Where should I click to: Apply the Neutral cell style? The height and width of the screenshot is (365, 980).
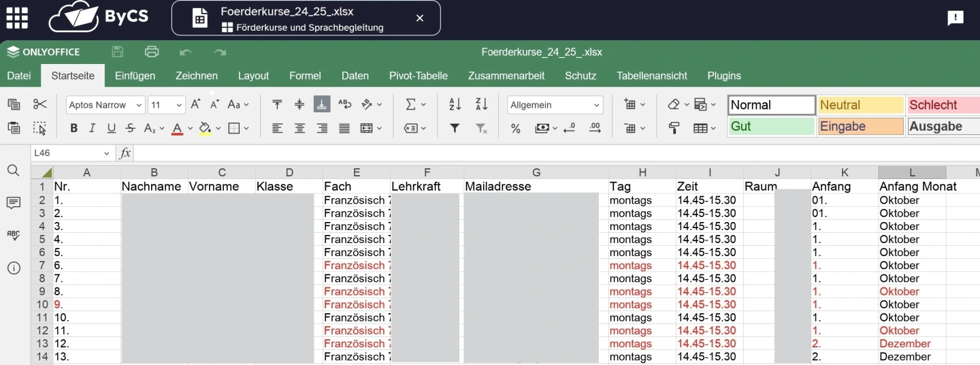[860, 105]
